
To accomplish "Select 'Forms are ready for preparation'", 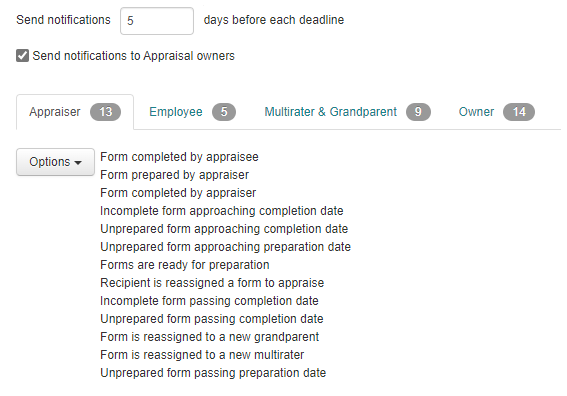I will point(185,265).
